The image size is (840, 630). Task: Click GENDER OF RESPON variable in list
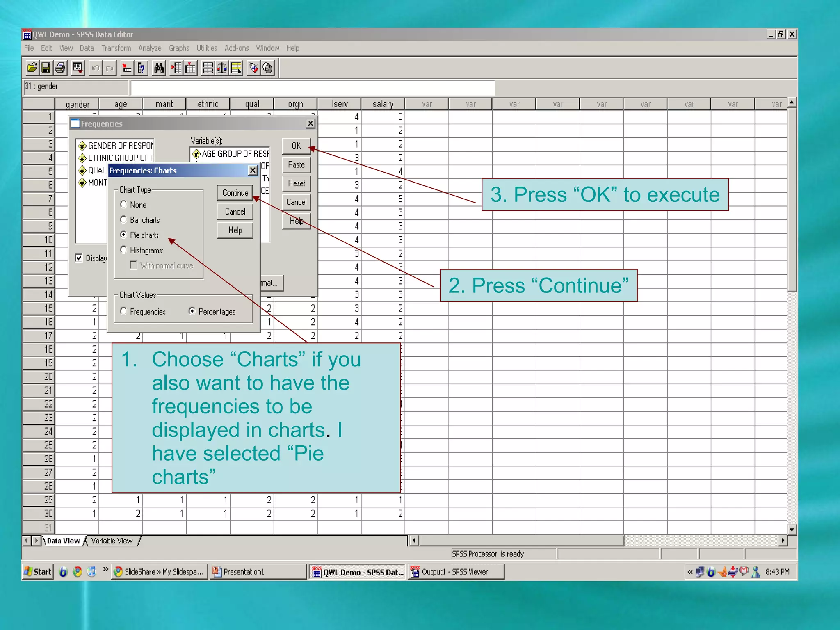pos(116,146)
